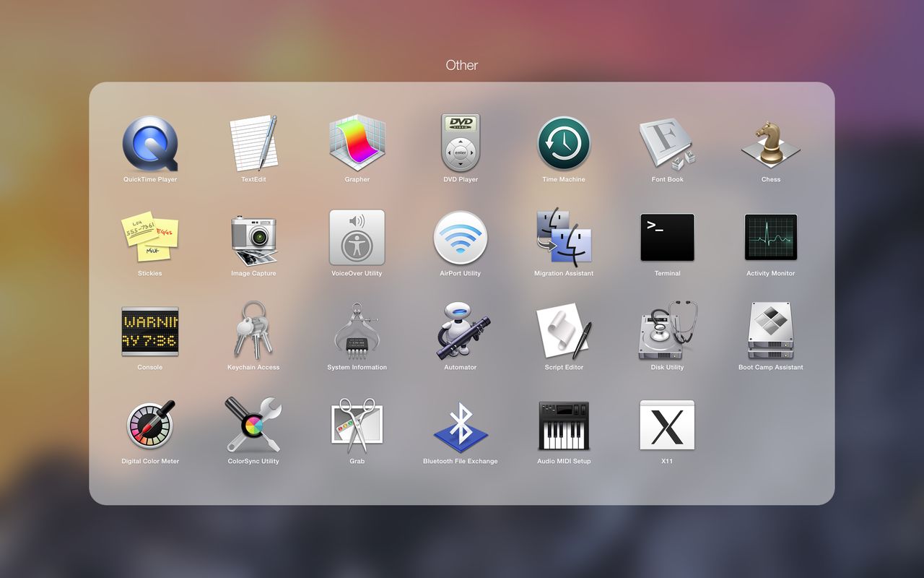This screenshot has height=578, width=924.
Task: Click the 'Script Editor' label
Action: [x=564, y=367]
